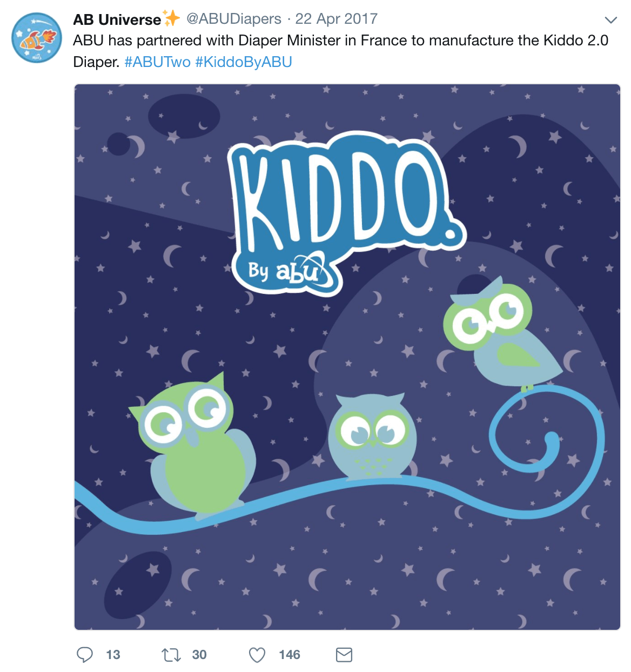Click the tweet text about Diaper Minister
The image size is (631, 672).
click(341, 51)
